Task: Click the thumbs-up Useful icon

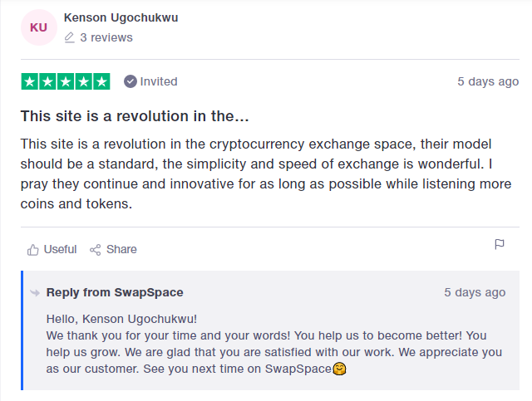Action: (33, 250)
